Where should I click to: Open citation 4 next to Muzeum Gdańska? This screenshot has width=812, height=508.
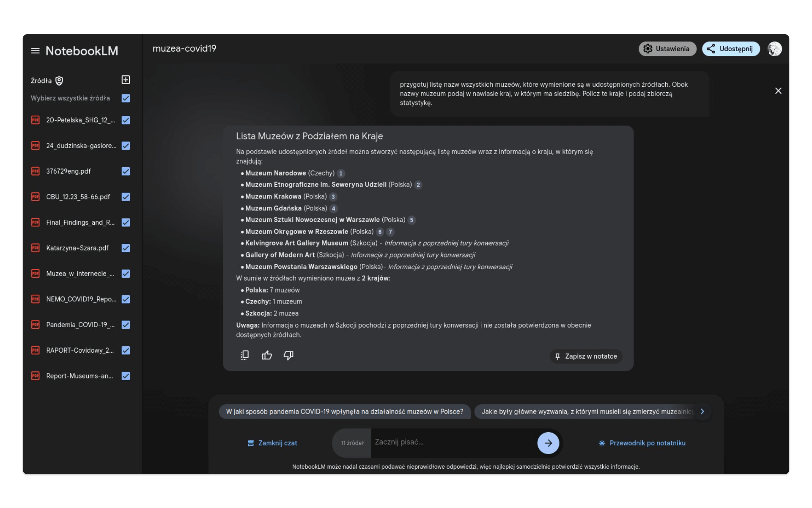334,208
